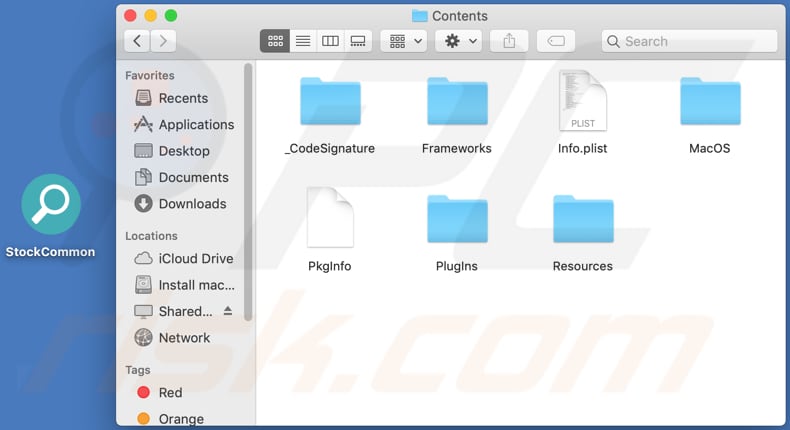
Task: Go back with the left arrow
Action: [x=137, y=41]
